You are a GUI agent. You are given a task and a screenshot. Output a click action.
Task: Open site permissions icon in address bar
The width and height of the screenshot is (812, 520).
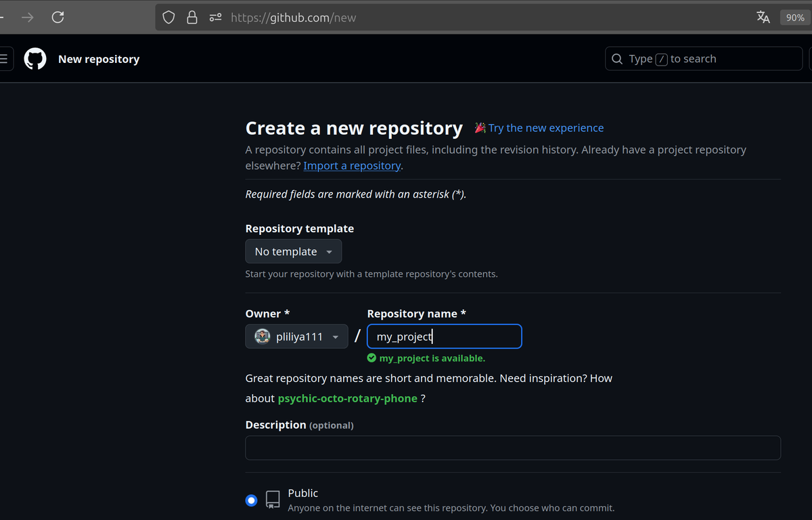pos(215,18)
